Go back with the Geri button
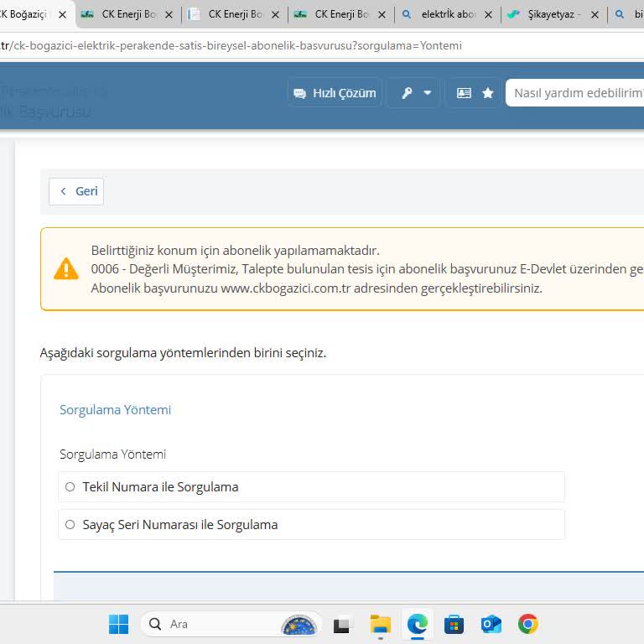 click(x=76, y=191)
